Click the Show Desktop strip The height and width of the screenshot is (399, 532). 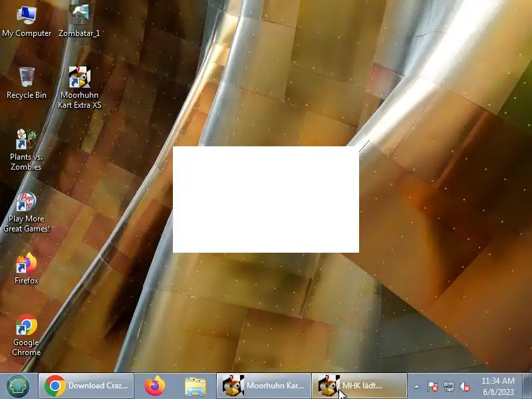click(x=527, y=386)
